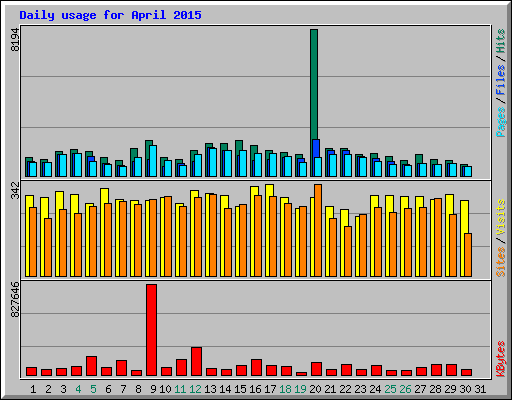Click the 827646 KBytes axis value
This screenshot has height=400, width=512.
click(x=15, y=299)
